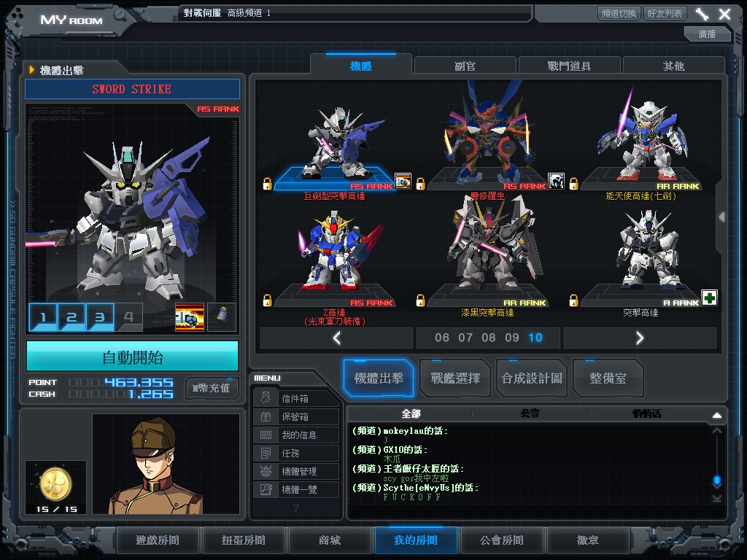Screen dimensions: 747x560
Task: Click 頻道切換 button
Action: (x=619, y=13)
